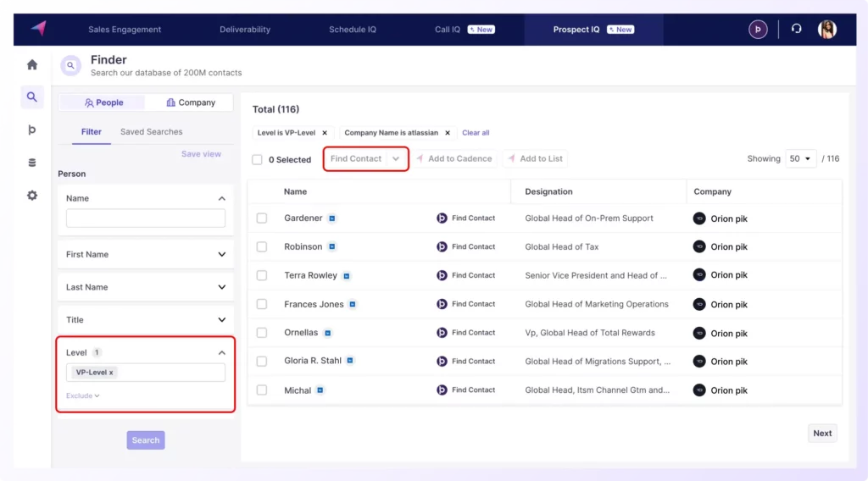Viewport: 868px width, 481px height.
Task: Open the Home sidebar icon
Action: point(32,64)
